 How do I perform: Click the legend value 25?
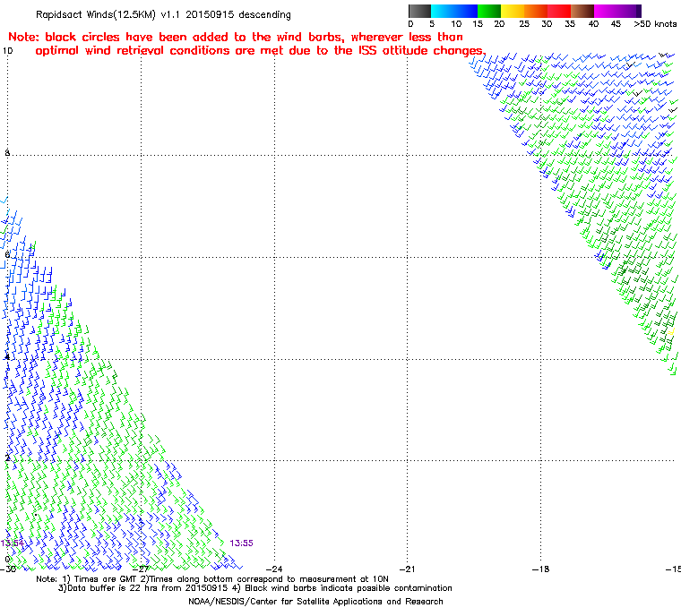click(x=524, y=24)
